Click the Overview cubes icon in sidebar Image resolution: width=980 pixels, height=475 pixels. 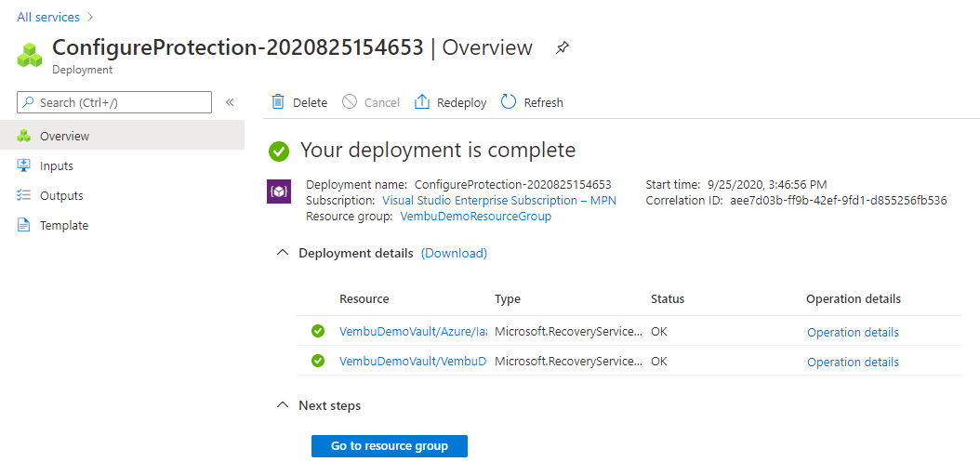coord(24,136)
